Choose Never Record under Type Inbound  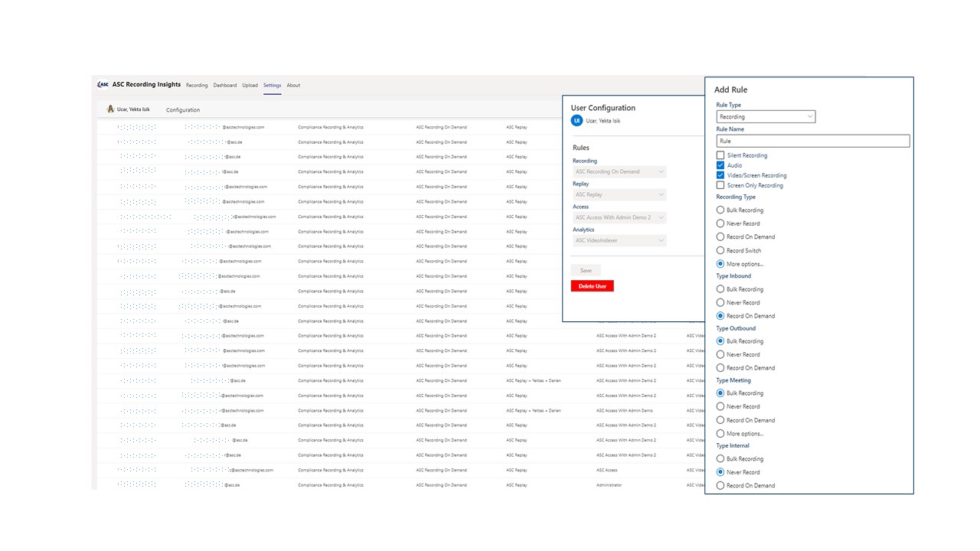click(720, 302)
